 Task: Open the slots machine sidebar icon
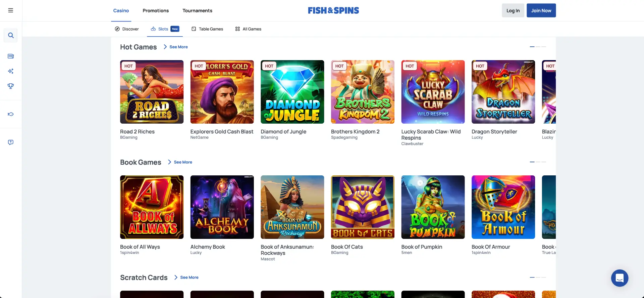point(11,56)
